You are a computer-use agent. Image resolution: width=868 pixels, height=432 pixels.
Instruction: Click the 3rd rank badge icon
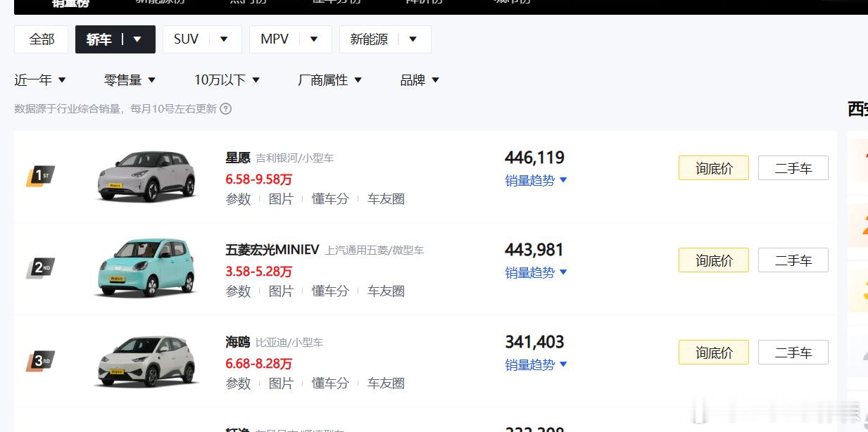tap(40, 361)
